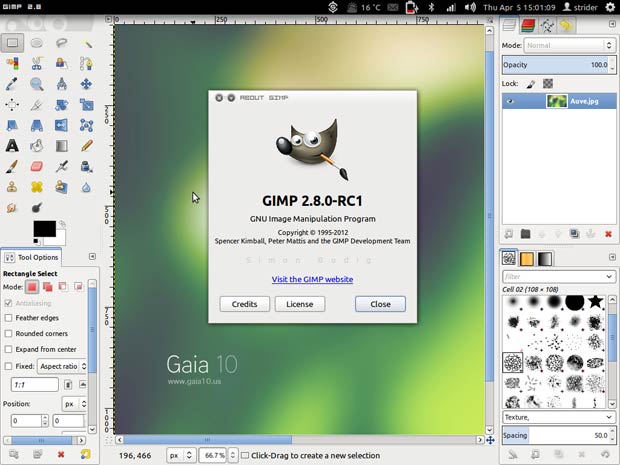Select the Scissors Select tool
Screen dimensions: 620x465
pyautogui.click(x=37, y=63)
